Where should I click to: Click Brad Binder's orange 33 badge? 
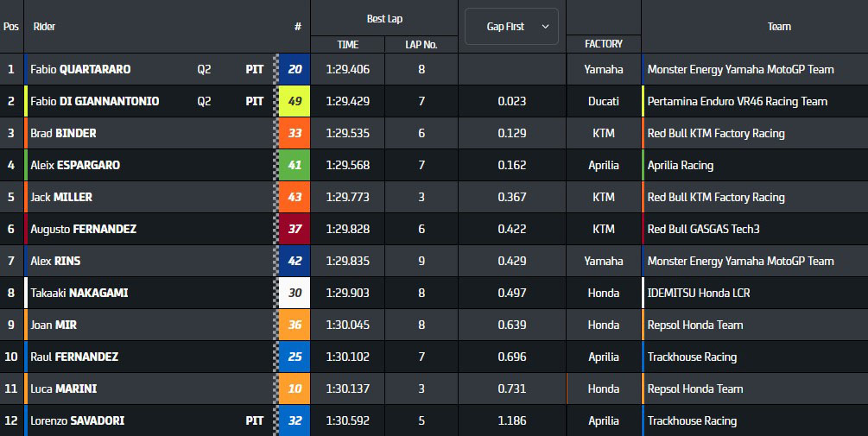pyautogui.click(x=295, y=133)
